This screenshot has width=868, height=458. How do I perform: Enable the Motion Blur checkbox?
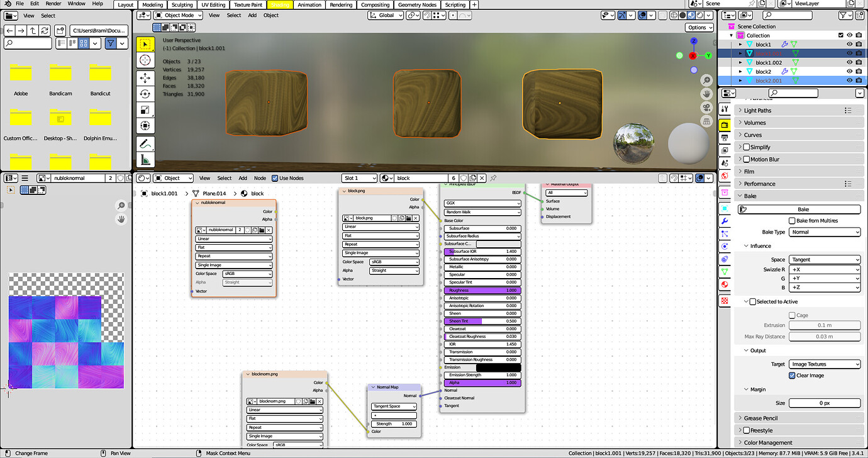746,159
